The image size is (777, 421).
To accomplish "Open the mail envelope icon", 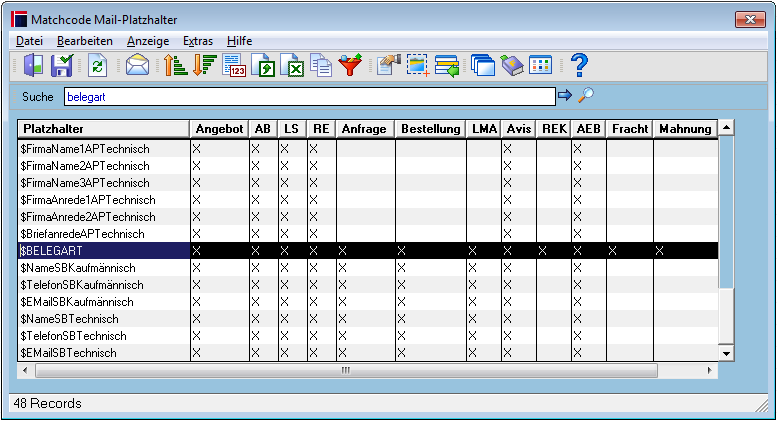I will [x=137, y=65].
